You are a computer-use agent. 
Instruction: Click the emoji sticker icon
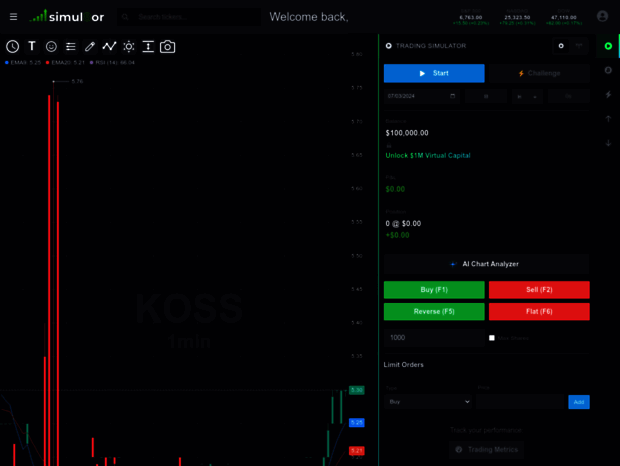click(51, 46)
